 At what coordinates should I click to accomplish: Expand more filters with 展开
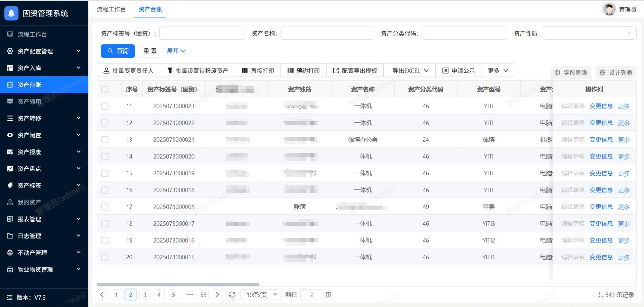176,51
